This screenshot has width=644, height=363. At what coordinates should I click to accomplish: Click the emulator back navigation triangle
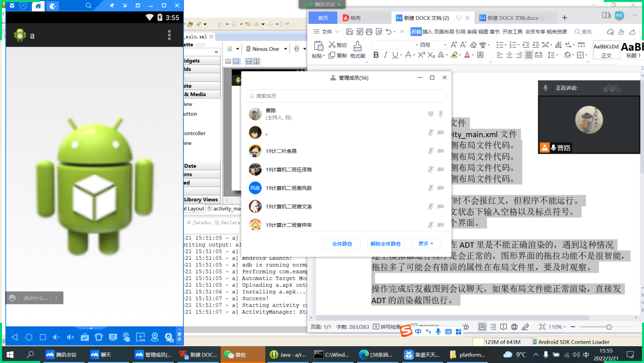click(x=15, y=337)
